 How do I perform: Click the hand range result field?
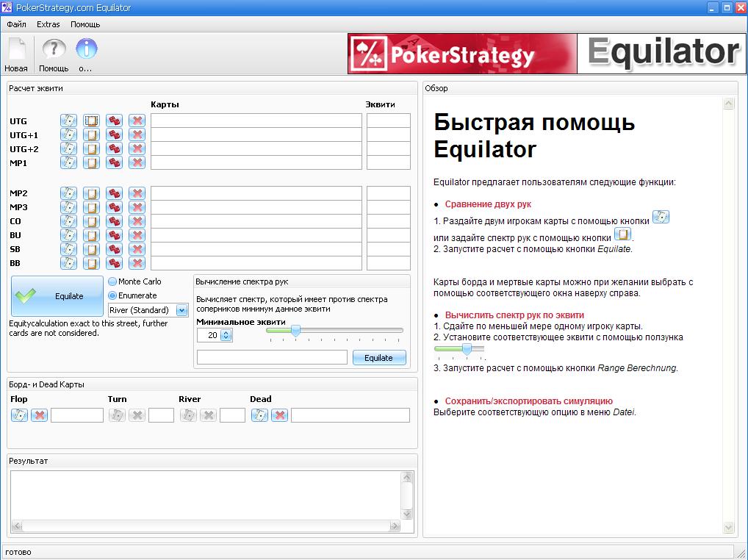pos(272,357)
